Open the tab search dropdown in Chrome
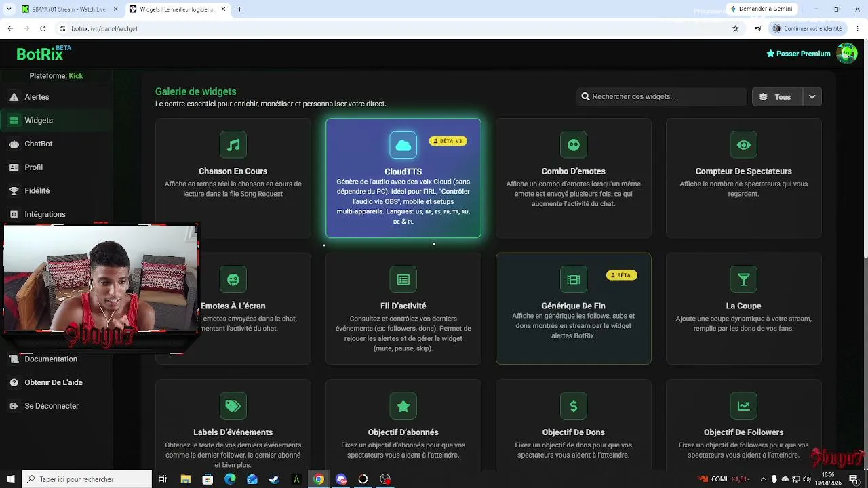 [x=9, y=9]
